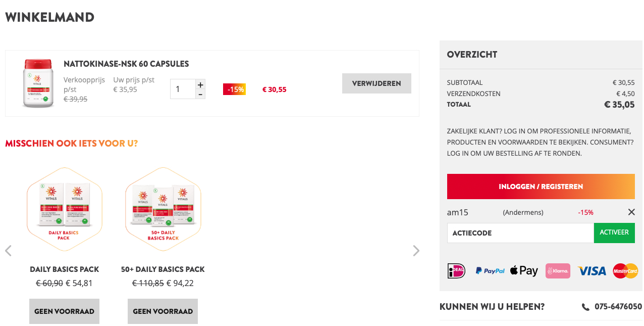Remove the am15 discount code

pyautogui.click(x=631, y=212)
